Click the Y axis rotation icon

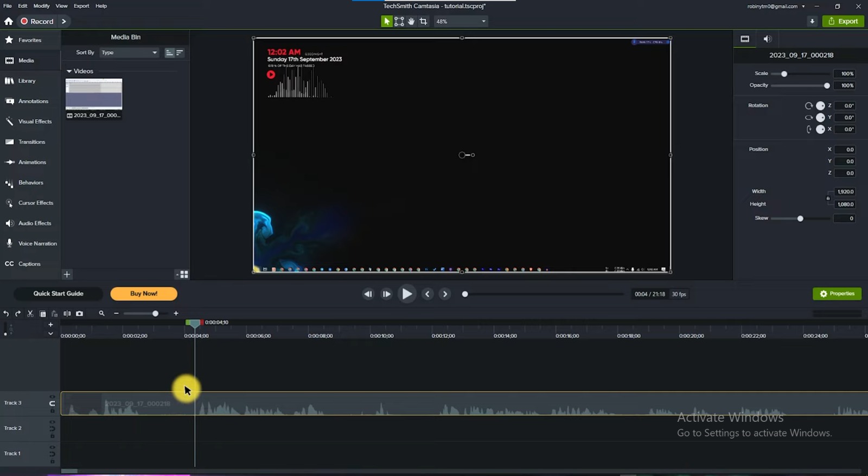tap(809, 118)
